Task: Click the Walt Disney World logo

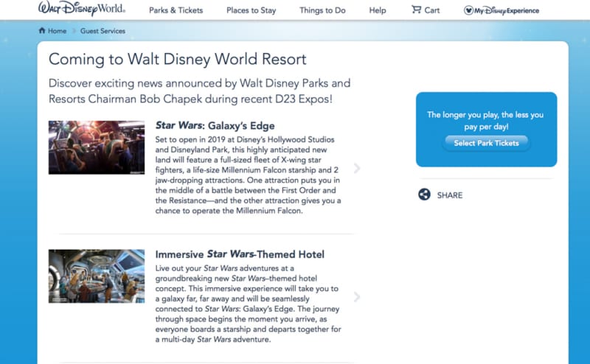Action: pyautogui.click(x=82, y=8)
